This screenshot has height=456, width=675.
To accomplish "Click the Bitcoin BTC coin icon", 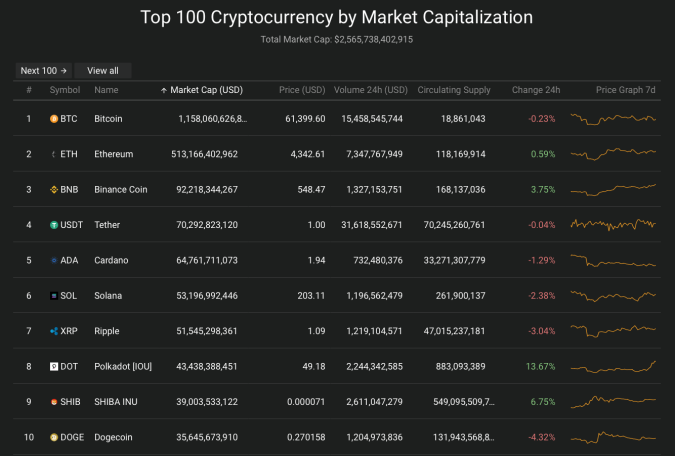I will click(54, 119).
